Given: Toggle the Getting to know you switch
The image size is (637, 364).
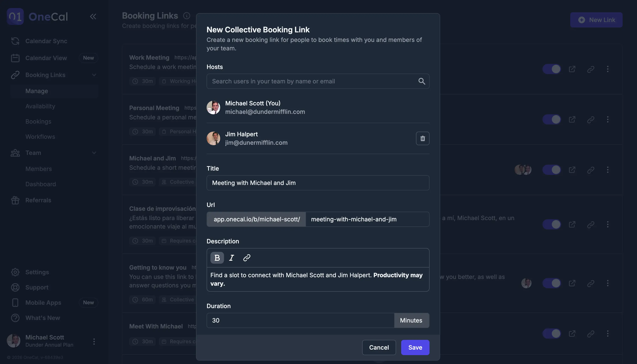Looking at the screenshot, I should 552,283.
